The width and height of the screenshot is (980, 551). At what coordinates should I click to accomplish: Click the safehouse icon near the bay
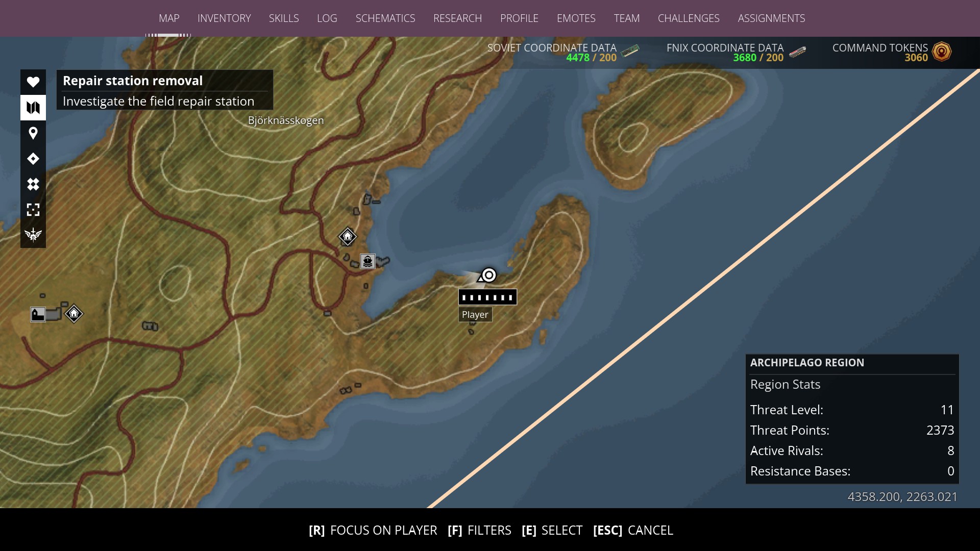[x=348, y=236]
